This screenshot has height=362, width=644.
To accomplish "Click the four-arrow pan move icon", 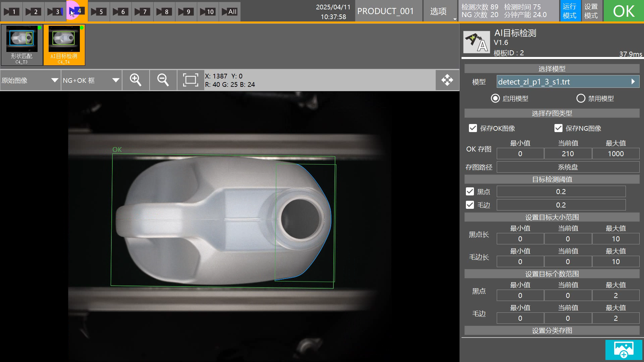I will click(447, 80).
